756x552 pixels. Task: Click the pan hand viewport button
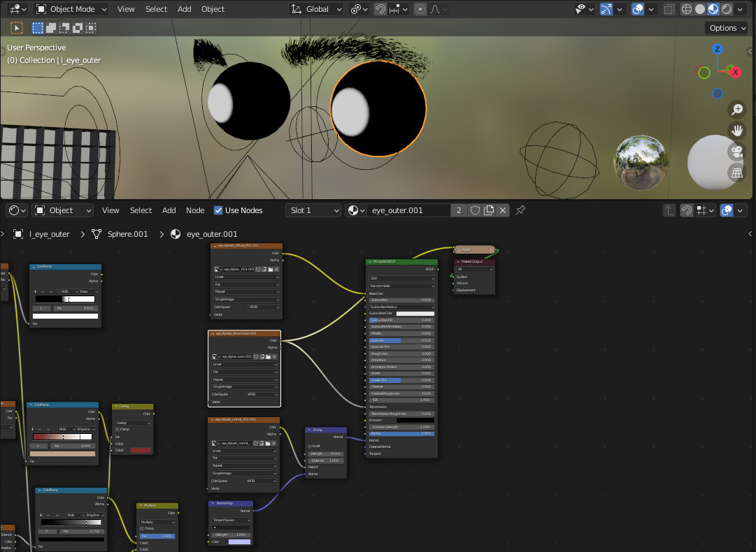(x=736, y=131)
